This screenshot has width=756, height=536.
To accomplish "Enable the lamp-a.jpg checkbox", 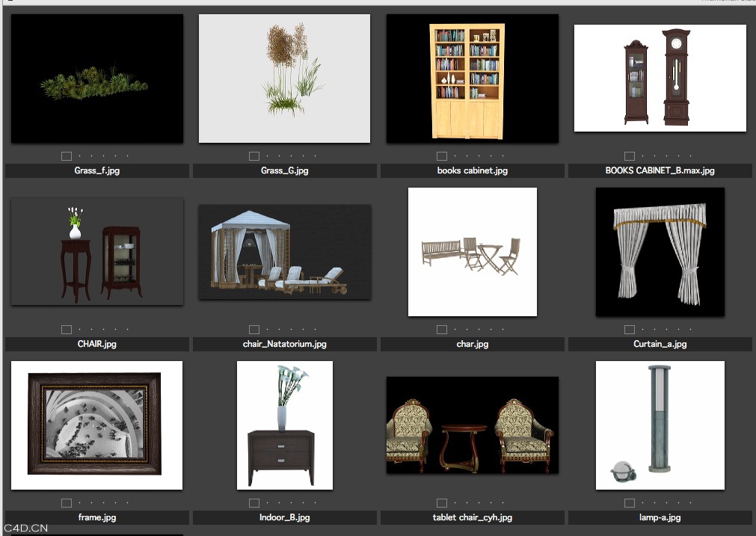I will click(629, 503).
